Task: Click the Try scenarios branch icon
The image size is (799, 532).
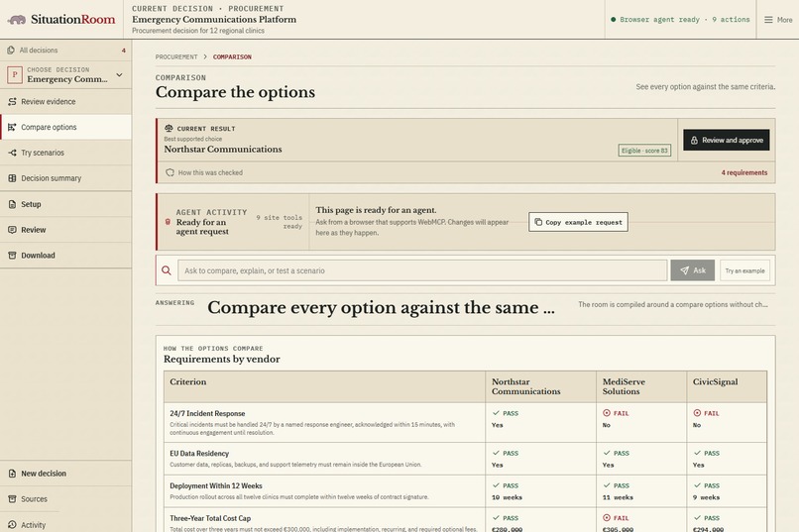Action: pyautogui.click(x=12, y=153)
